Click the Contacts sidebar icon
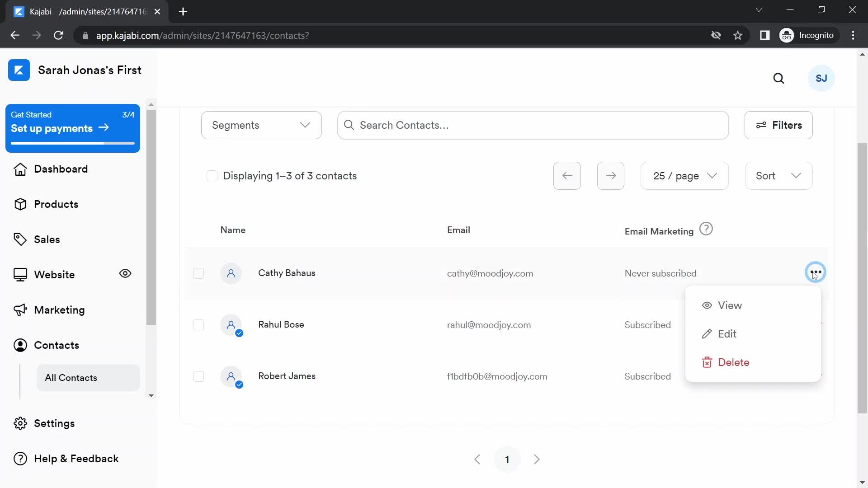 pos(20,345)
